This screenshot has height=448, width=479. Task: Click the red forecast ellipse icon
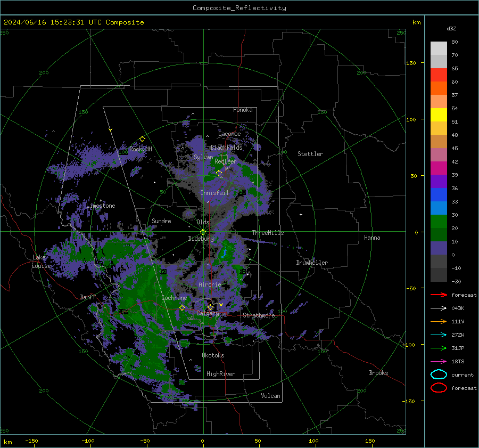(x=439, y=388)
